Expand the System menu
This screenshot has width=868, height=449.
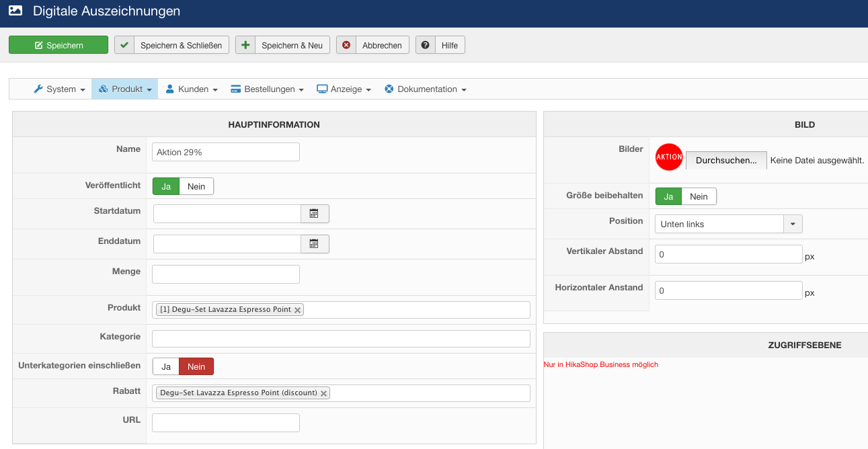[60, 89]
